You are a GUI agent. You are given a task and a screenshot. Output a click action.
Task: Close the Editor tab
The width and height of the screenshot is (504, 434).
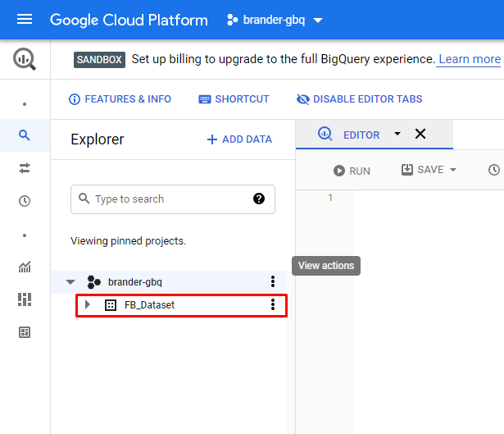pos(420,134)
